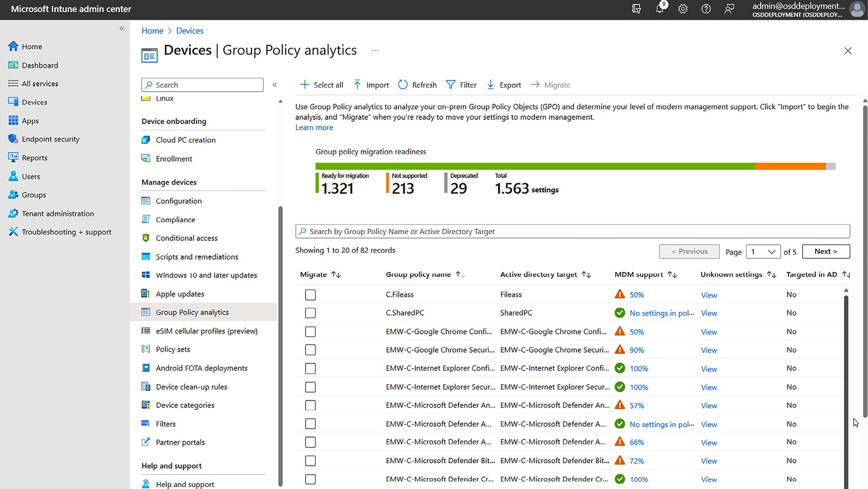Viewport: 868px width, 489px height.
Task: Click the Group Policy Name search field
Action: pos(572,231)
